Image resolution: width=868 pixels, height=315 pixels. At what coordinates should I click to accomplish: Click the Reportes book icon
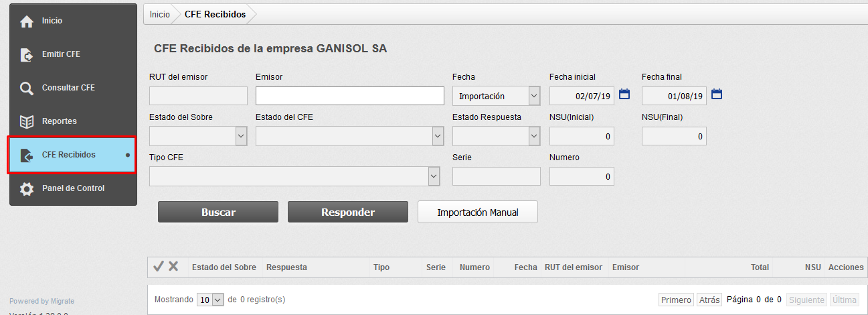27,121
